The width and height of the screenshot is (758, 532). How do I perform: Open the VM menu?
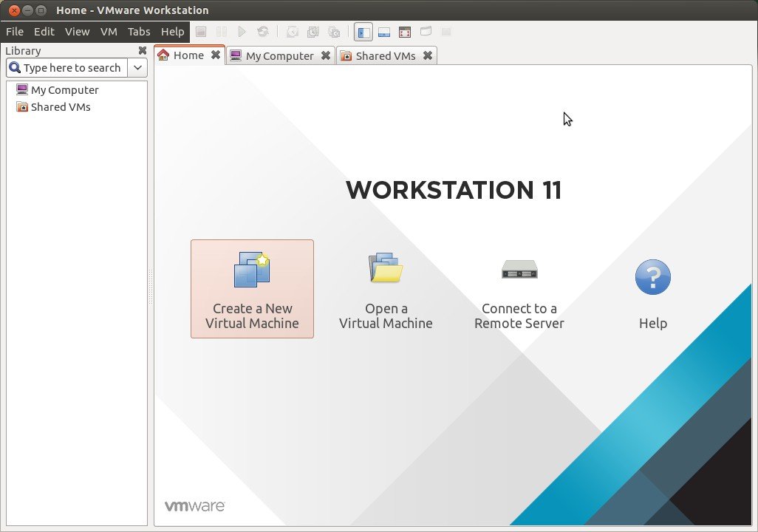[x=109, y=32]
